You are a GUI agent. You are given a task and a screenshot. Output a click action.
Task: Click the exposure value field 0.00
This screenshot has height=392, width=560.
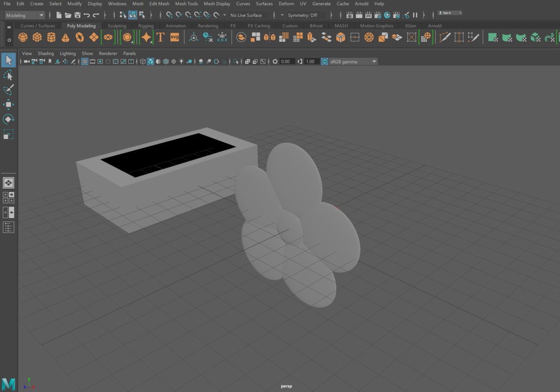287,61
